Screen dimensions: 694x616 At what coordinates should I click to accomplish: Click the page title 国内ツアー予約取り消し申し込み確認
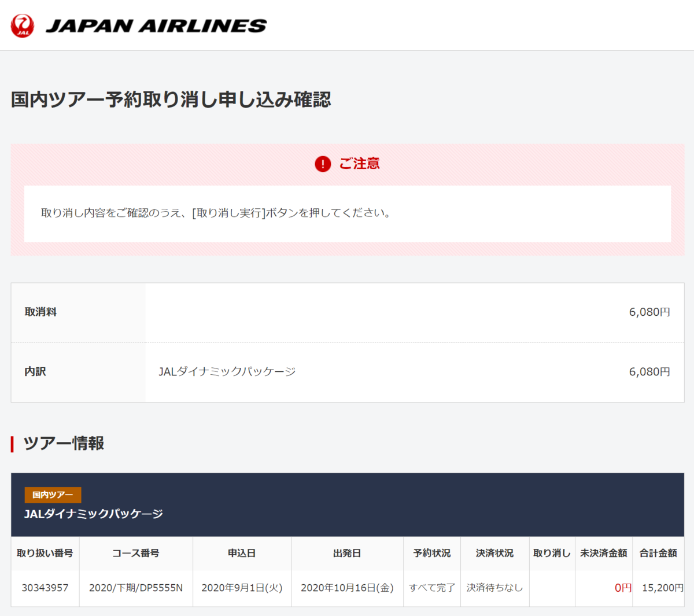pyautogui.click(x=171, y=99)
